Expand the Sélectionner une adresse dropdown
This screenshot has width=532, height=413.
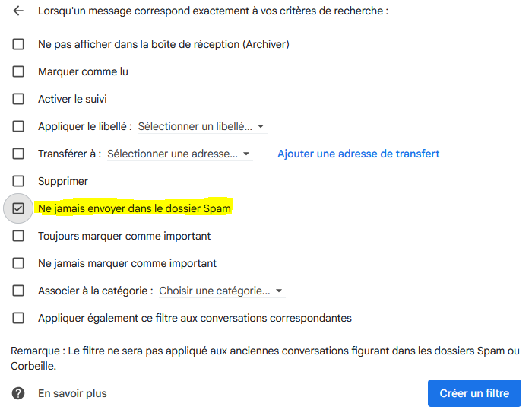(x=180, y=154)
